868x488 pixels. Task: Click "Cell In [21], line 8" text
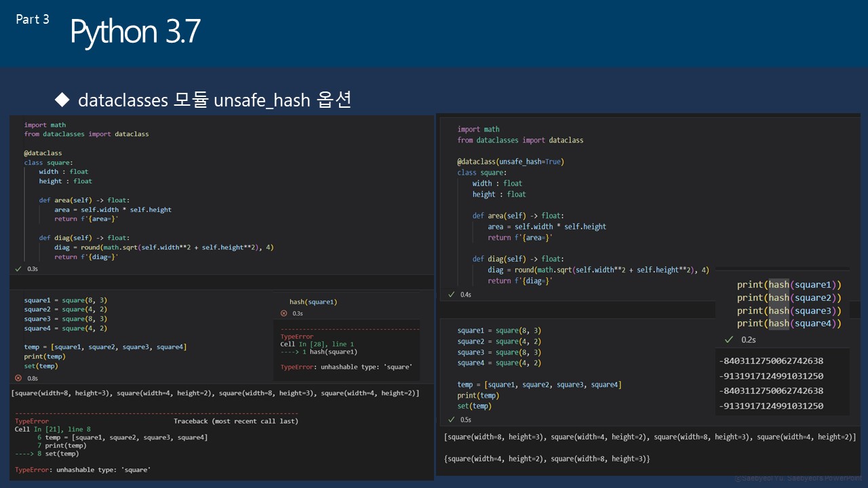pyautogui.click(x=53, y=429)
